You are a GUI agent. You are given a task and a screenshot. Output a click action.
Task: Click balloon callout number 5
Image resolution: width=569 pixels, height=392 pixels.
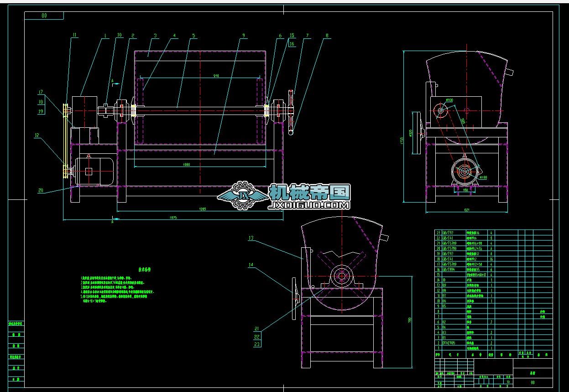[x=193, y=35]
